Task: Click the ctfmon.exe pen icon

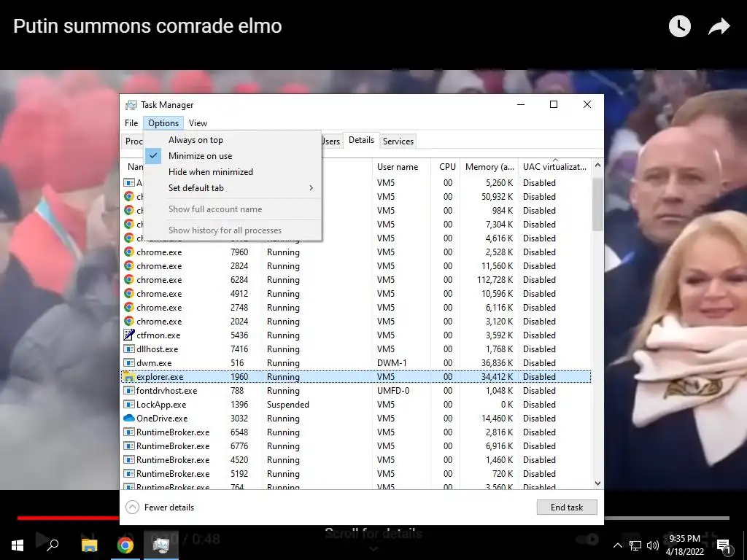Action: click(x=128, y=335)
